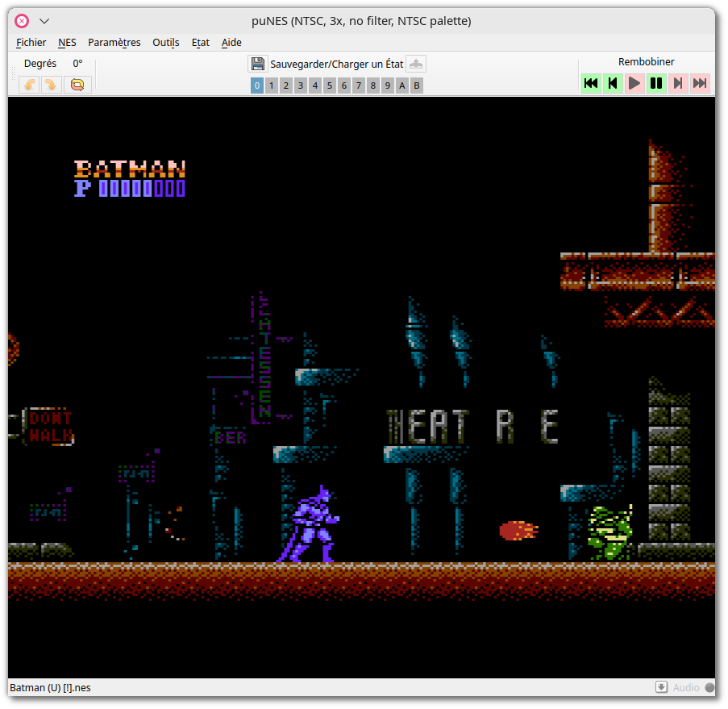Rewind to start with double-arrow button
728x709 pixels.
pos(591,84)
